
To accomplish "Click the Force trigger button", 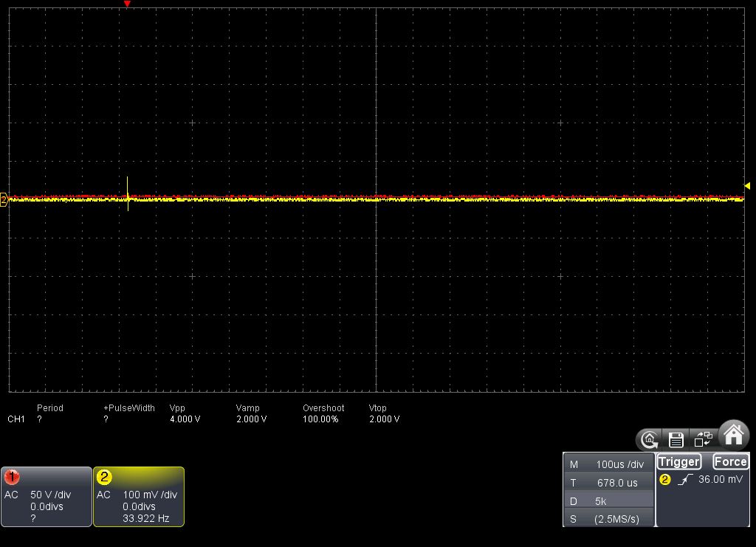I will tap(730, 461).
